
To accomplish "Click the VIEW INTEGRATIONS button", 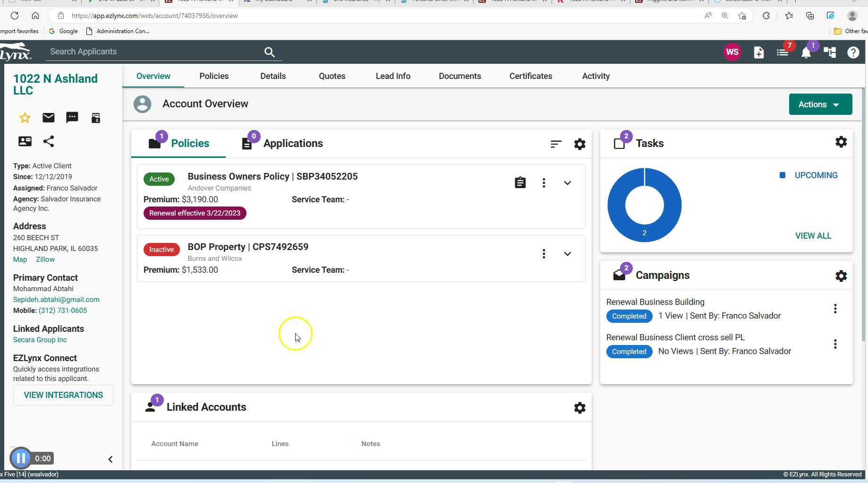I will coord(63,395).
